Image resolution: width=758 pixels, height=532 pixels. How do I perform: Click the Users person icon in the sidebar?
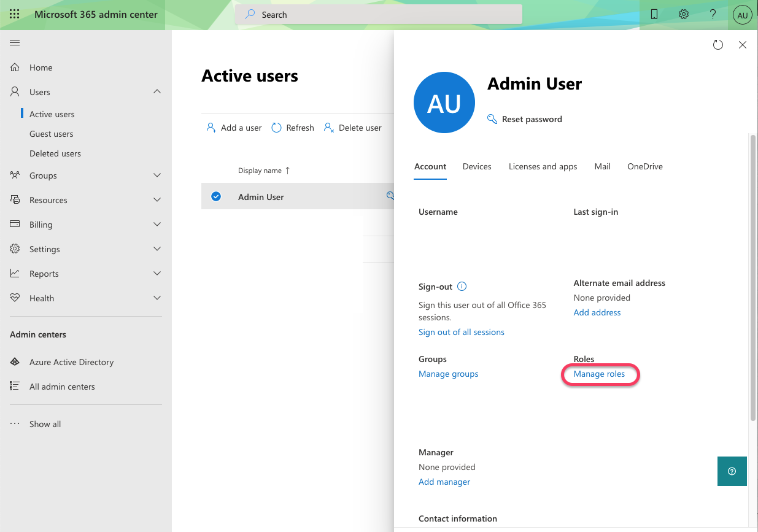click(x=15, y=92)
